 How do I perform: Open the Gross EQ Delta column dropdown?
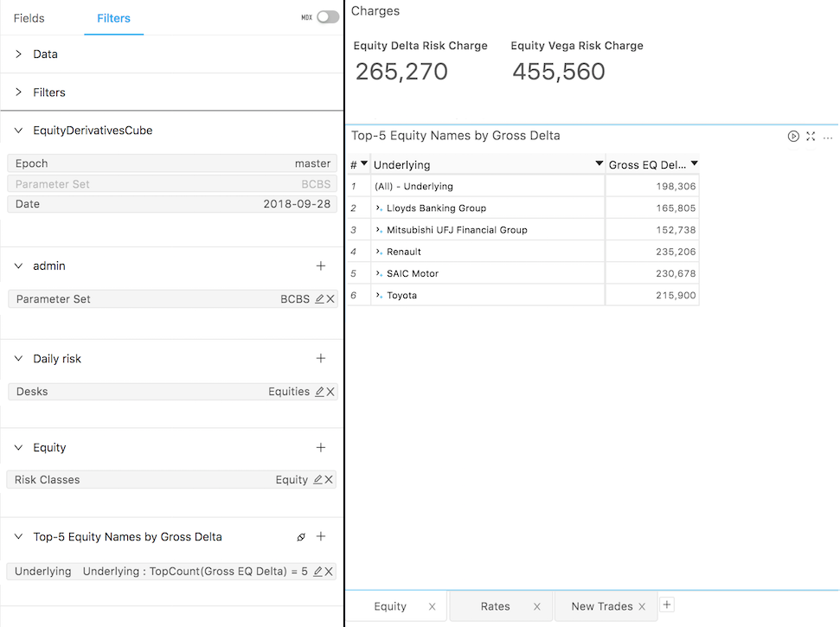click(x=694, y=164)
